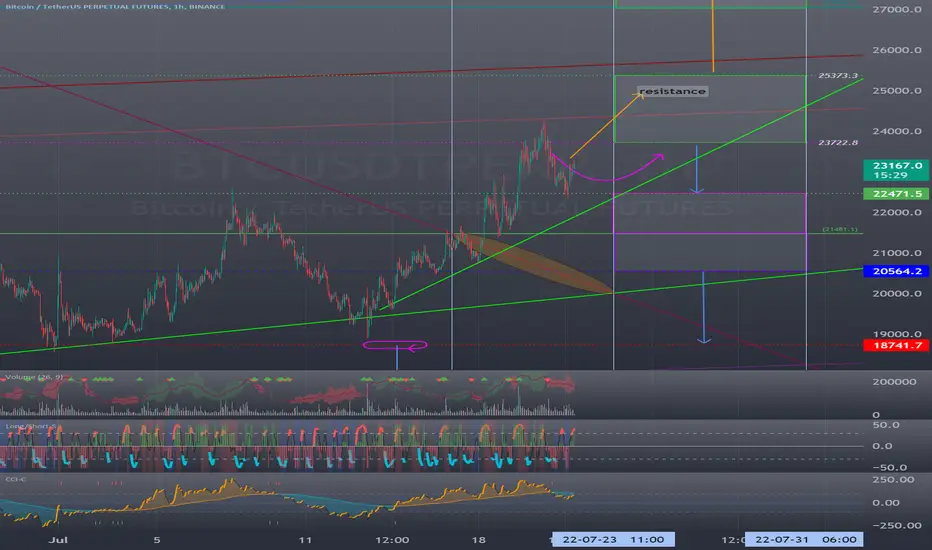This screenshot has width=932, height=550.
Task: Click the 'Jul' label on time axis
Action: pos(58,540)
